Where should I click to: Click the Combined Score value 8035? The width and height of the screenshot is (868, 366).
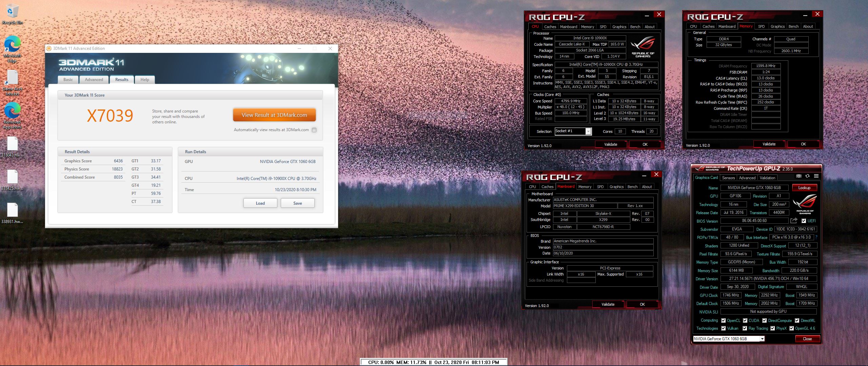coord(118,177)
